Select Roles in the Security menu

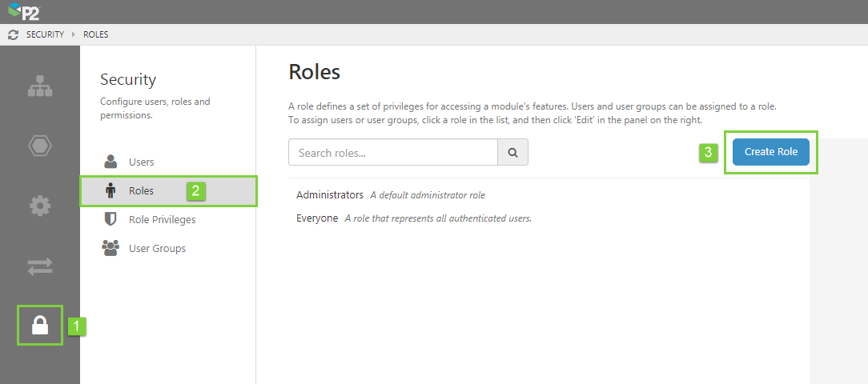pos(141,190)
